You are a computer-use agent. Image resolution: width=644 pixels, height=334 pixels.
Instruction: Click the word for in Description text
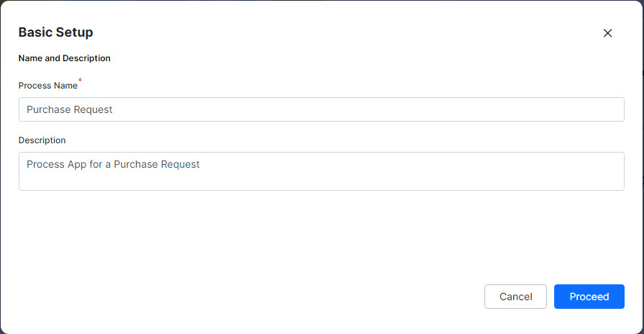[x=95, y=165]
